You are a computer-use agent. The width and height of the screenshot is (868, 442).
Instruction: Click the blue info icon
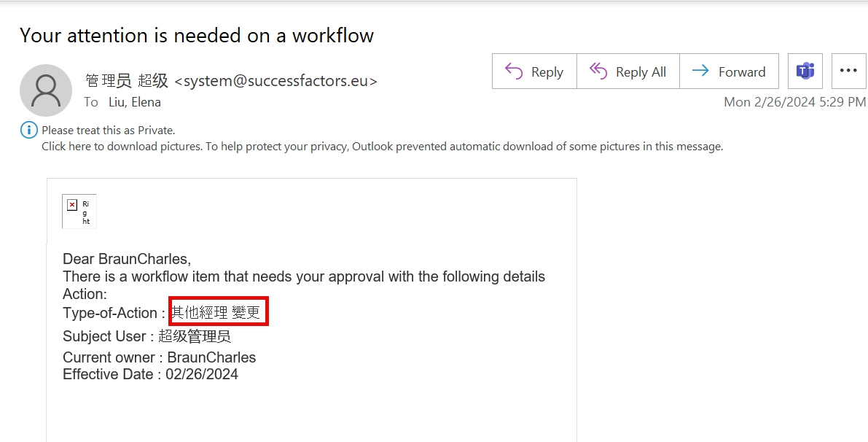[x=28, y=131]
